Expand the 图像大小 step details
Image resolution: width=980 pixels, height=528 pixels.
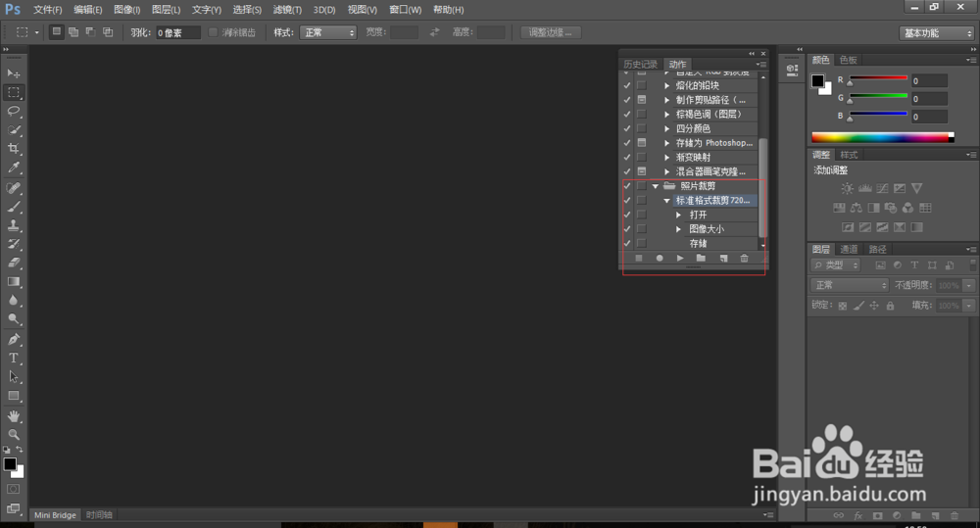[679, 229]
